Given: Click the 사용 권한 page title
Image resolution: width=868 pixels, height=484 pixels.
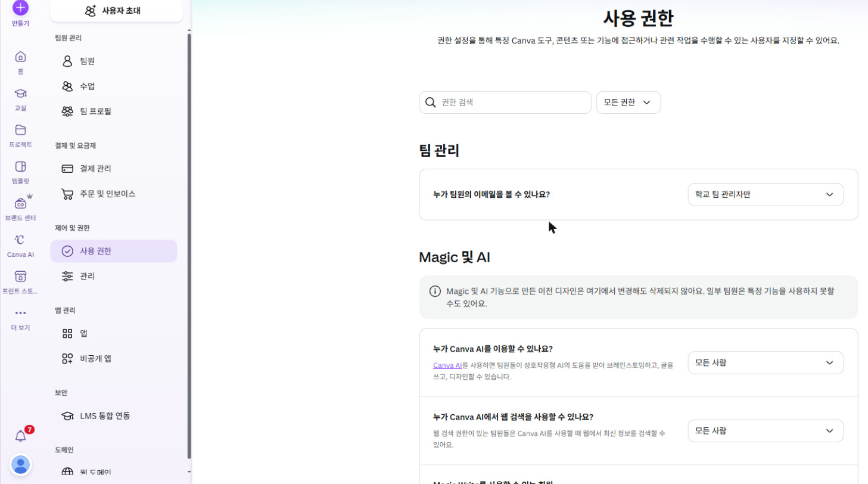Looking at the screenshot, I should (x=638, y=18).
